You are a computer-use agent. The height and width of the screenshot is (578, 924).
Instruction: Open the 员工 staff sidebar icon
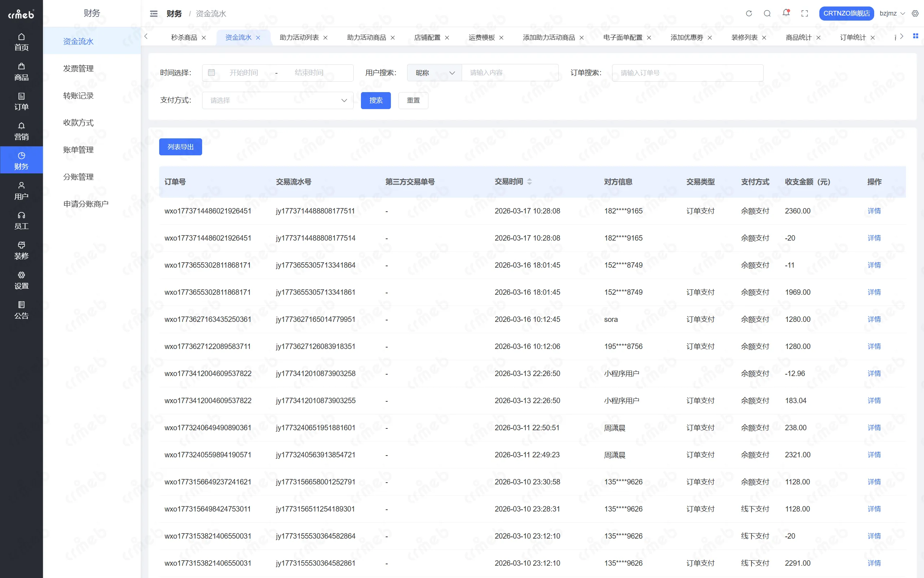(x=21, y=221)
